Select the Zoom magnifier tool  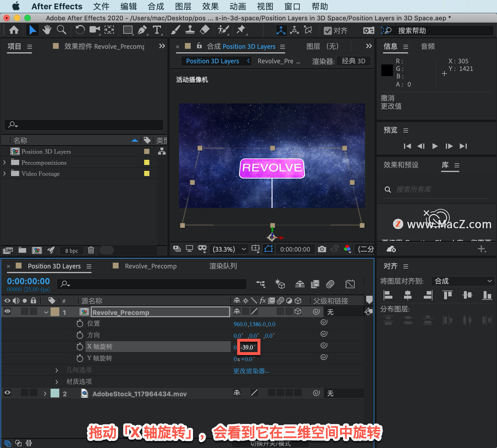[x=61, y=30]
